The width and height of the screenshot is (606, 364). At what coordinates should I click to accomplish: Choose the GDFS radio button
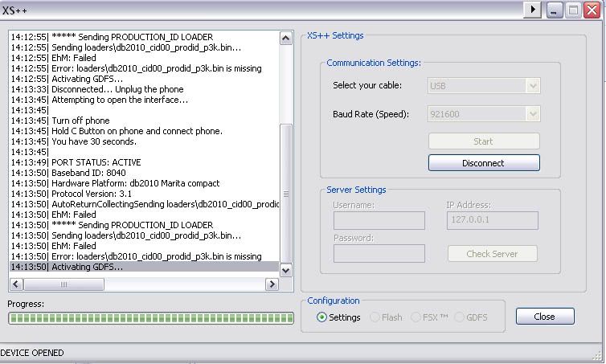[460, 317]
